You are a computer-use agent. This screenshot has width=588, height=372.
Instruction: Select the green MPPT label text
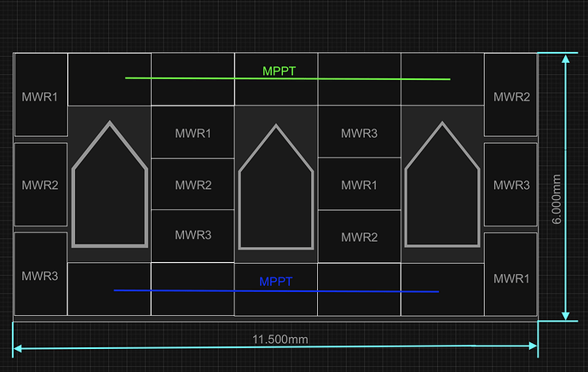click(279, 71)
